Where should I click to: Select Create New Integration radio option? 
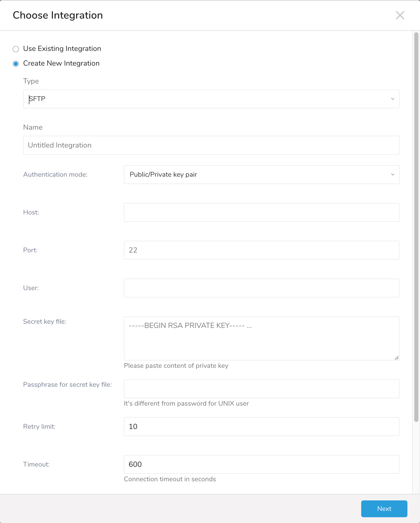[x=16, y=64]
